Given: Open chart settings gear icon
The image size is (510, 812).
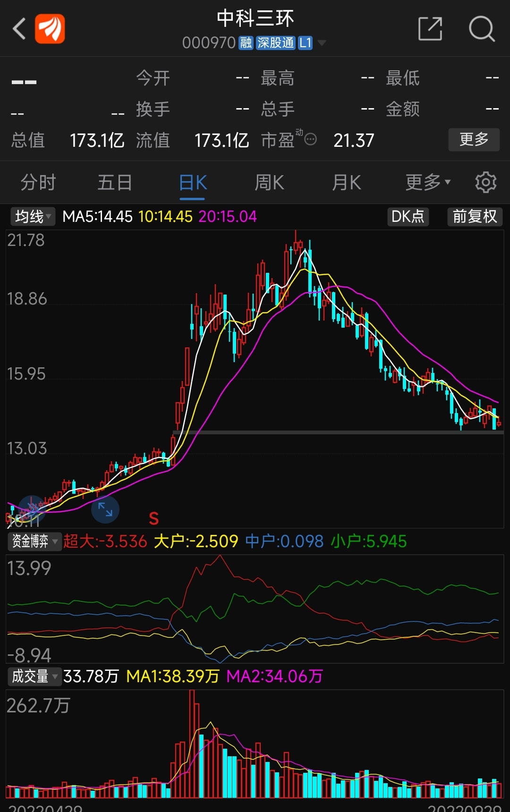Looking at the screenshot, I should click(x=486, y=182).
